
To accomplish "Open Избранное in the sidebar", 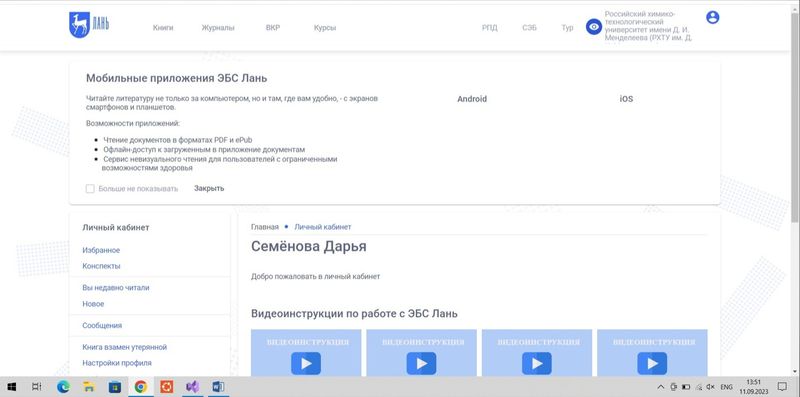I will 101,250.
